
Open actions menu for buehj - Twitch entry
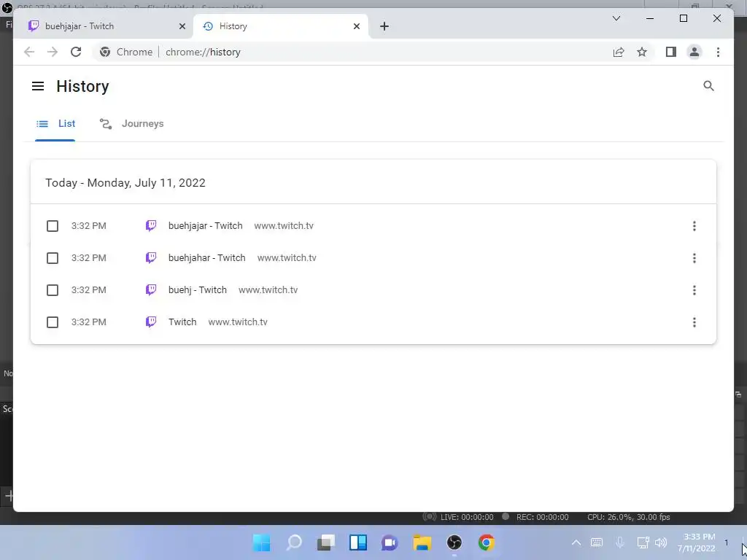694,290
